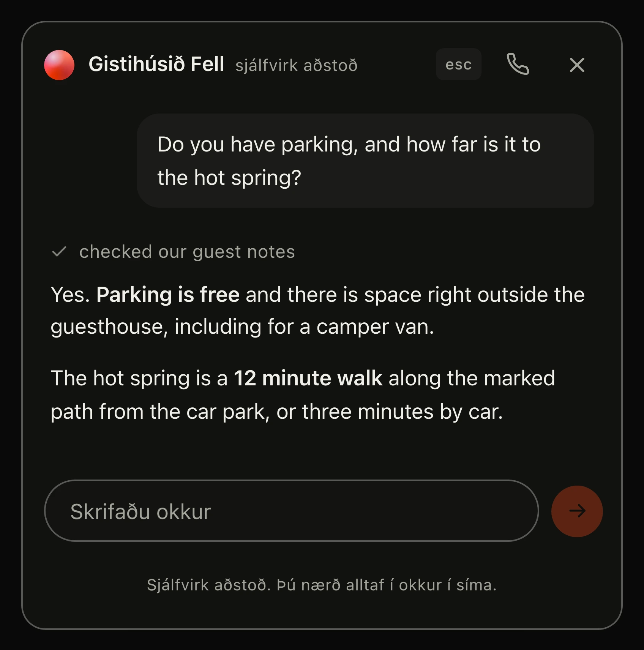The image size is (644, 650).
Task: Click 'Sjálfvirk aðstoð.' in the footer disclaimer
Action: (208, 585)
